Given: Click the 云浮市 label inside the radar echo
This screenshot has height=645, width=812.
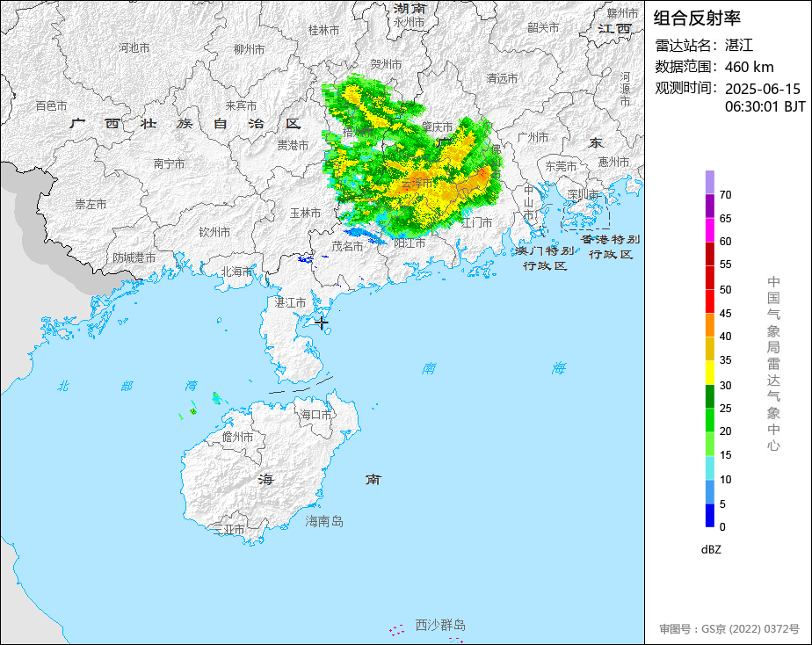Looking at the screenshot, I should coord(417,183).
